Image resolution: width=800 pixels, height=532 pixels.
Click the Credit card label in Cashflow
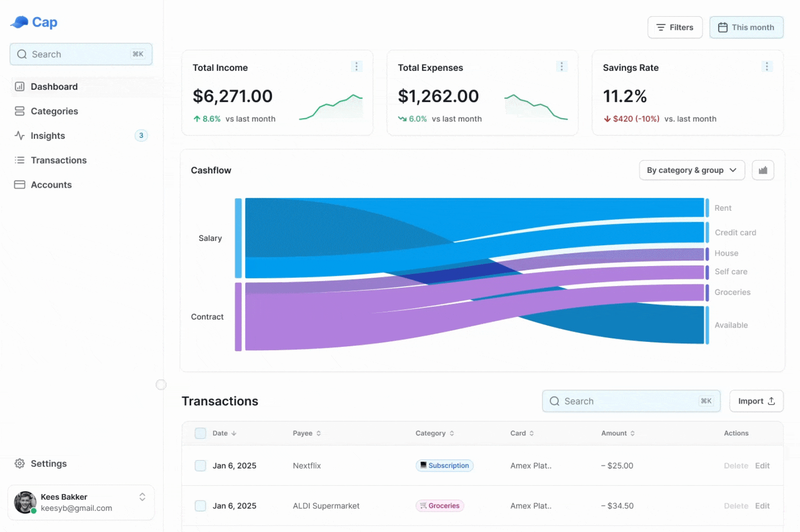click(x=735, y=233)
